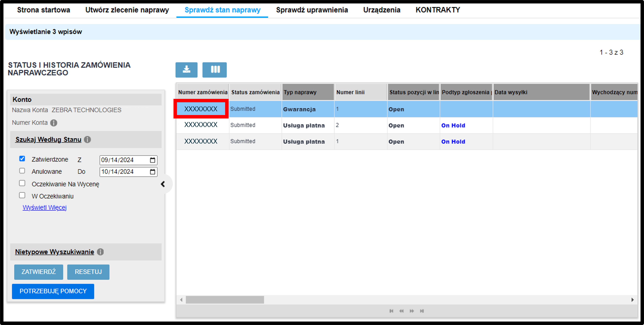Go to last page of results
This screenshot has height=325, width=644.
click(422, 311)
